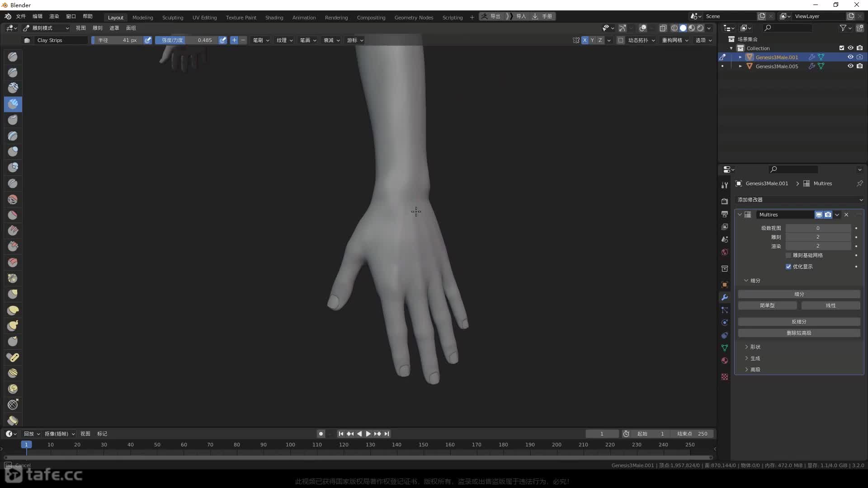Click the simple (简单型) subdivision button

click(x=767, y=305)
